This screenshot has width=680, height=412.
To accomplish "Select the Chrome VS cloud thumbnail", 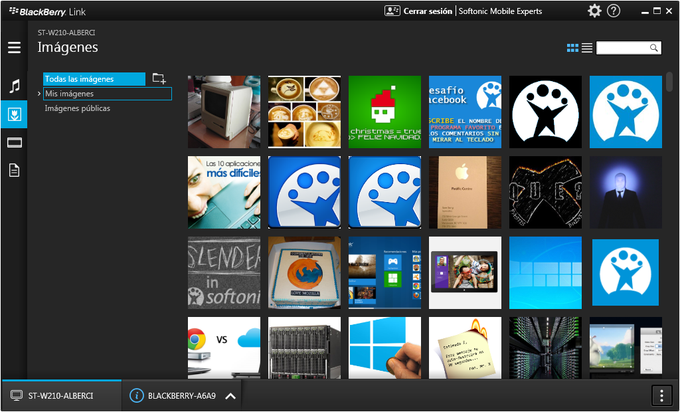I will pos(224,348).
